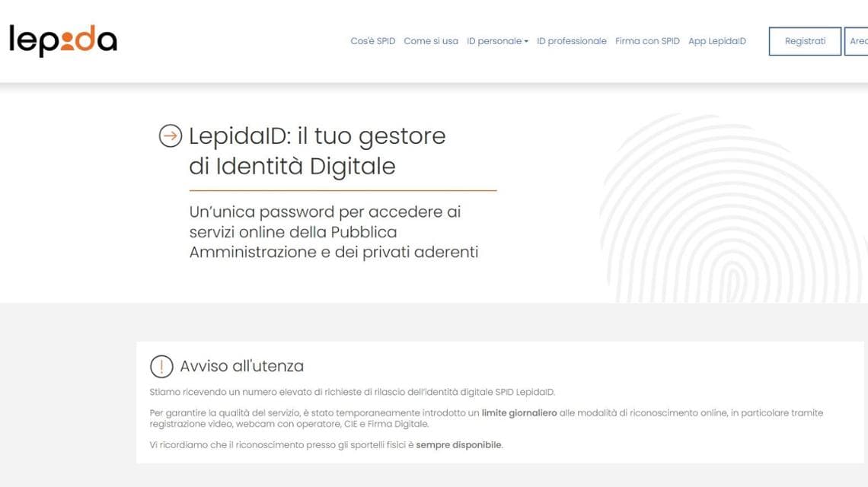This screenshot has width=868, height=487.
Task: Click the sentence starting Stiamo ricevendo un numero
Action: click(352, 392)
